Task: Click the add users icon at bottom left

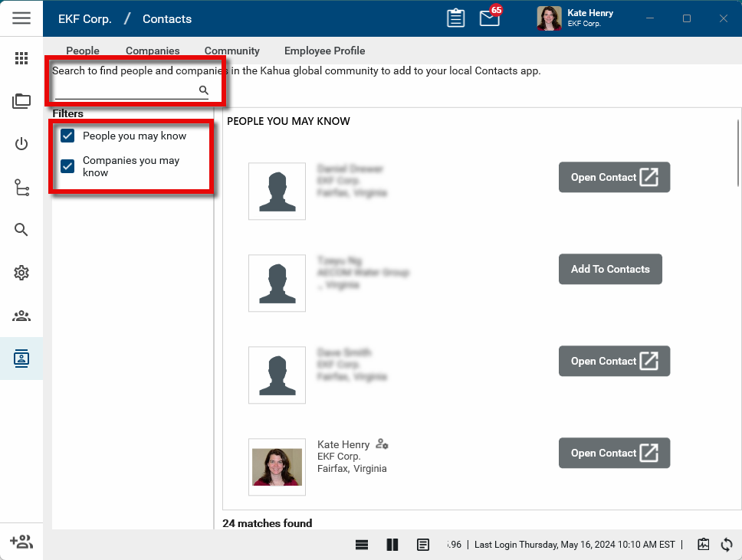Action: coord(21,542)
